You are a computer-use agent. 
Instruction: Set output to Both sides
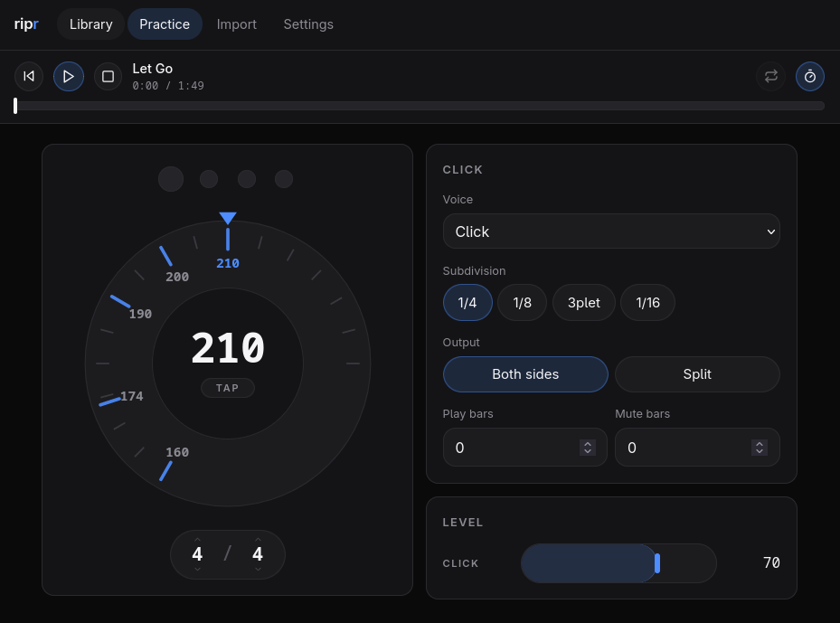(x=525, y=374)
